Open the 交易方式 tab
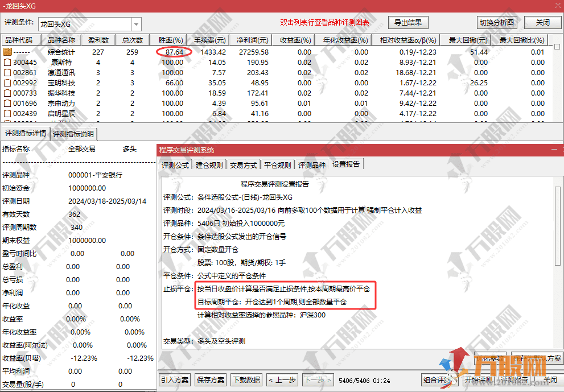 243,165
